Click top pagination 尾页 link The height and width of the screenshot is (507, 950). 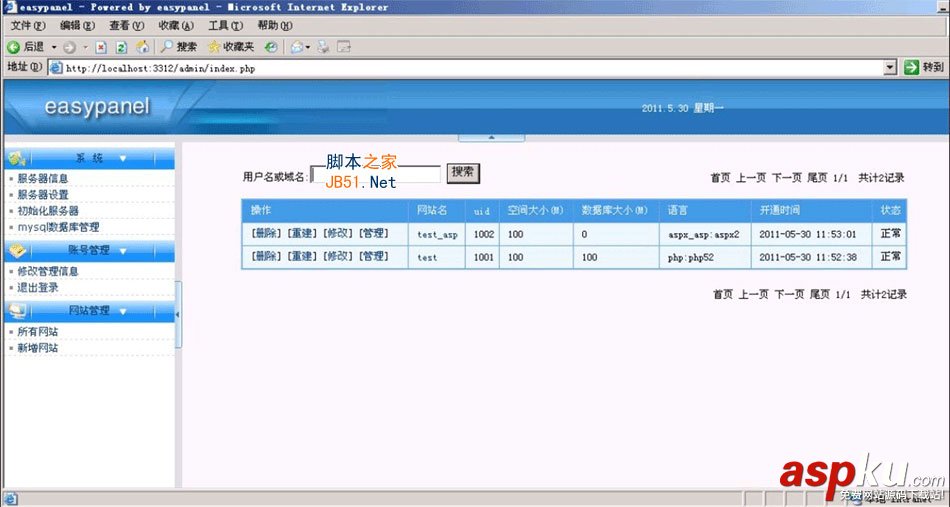817,178
